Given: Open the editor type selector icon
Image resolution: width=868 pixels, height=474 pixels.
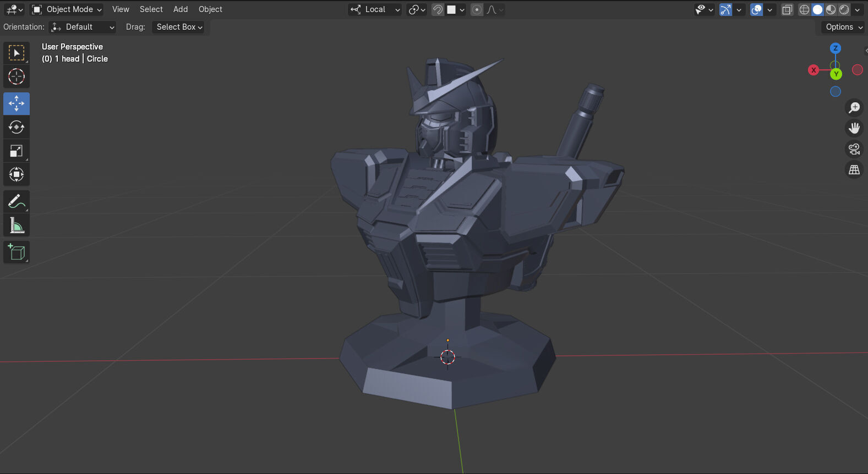Looking at the screenshot, I should [14, 9].
